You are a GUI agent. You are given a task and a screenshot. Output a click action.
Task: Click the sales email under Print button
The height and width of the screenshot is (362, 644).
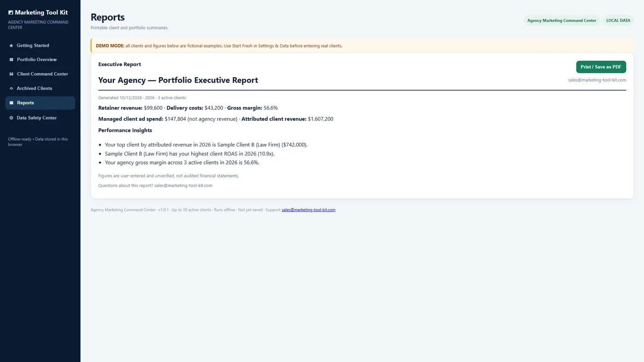[x=597, y=80]
